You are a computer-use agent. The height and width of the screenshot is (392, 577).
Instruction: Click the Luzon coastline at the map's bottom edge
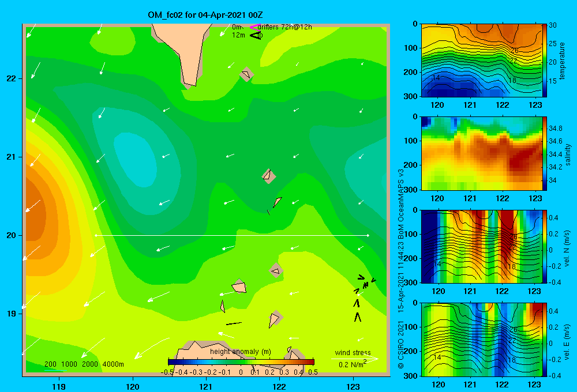(206, 349)
